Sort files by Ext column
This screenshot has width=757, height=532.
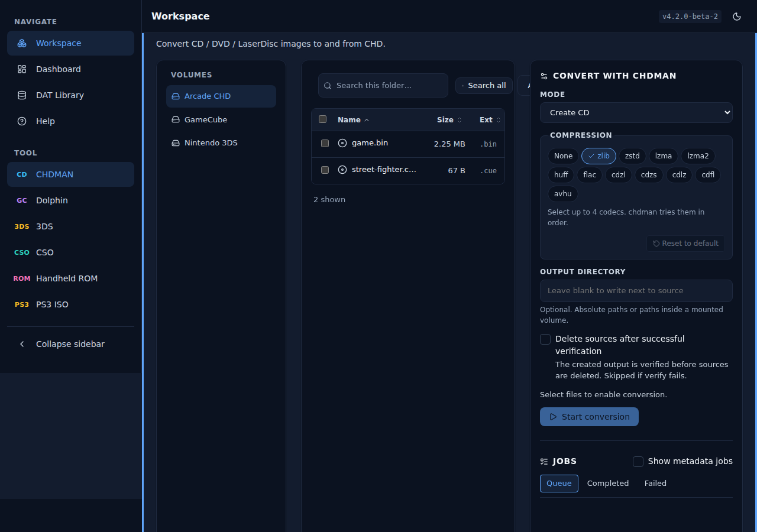(x=490, y=120)
